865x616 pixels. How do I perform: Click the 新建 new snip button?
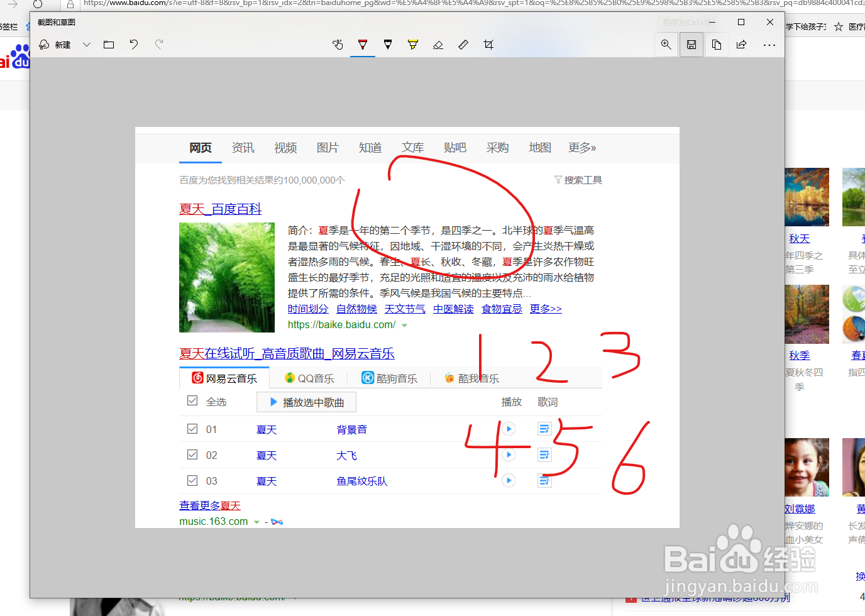pyautogui.click(x=55, y=45)
